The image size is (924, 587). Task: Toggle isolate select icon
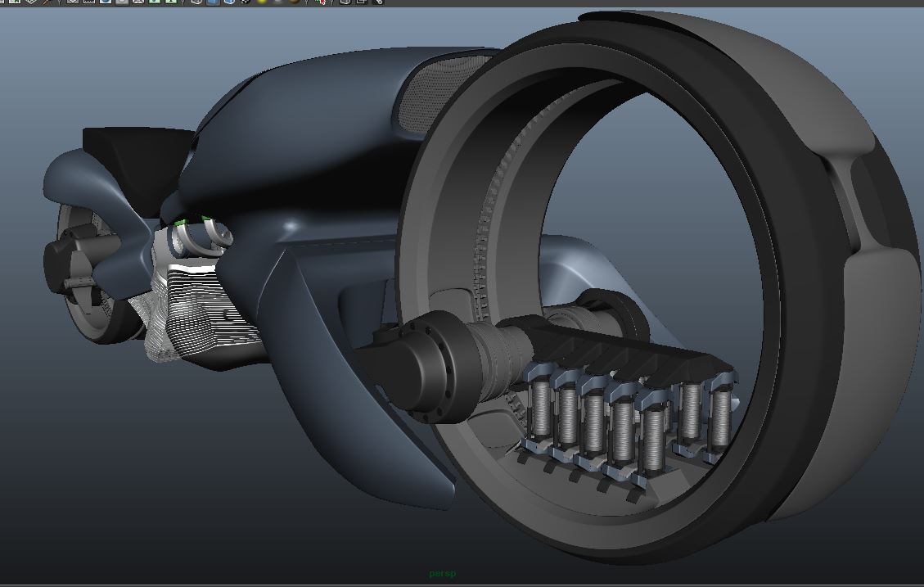coord(320,1)
